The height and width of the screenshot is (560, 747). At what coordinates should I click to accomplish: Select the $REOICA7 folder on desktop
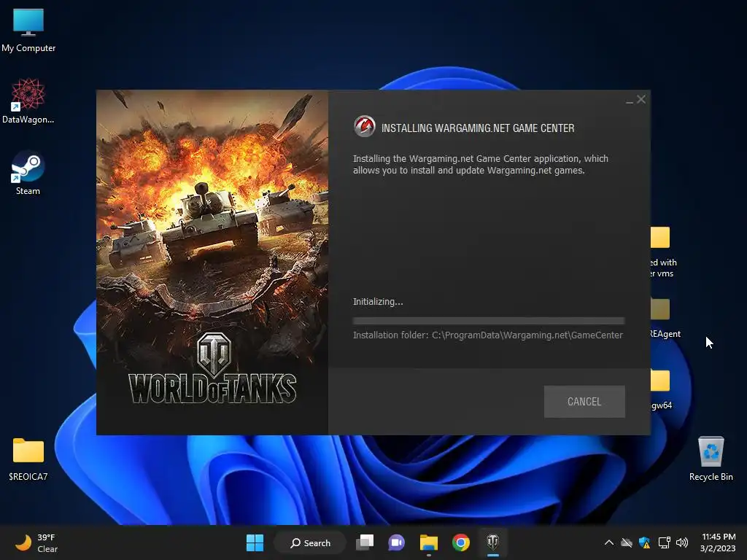(28, 459)
